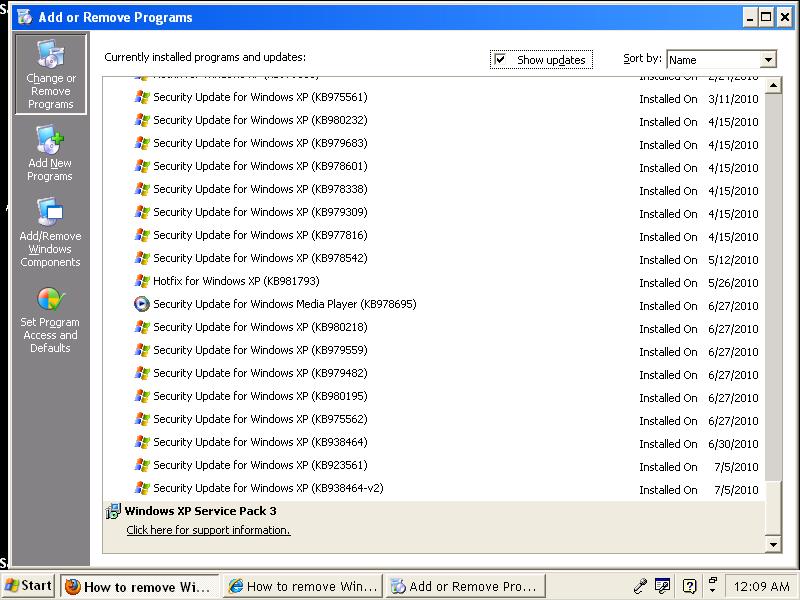Click the icon next to KB980218 update
The image size is (800, 600).
click(x=142, y=327)
